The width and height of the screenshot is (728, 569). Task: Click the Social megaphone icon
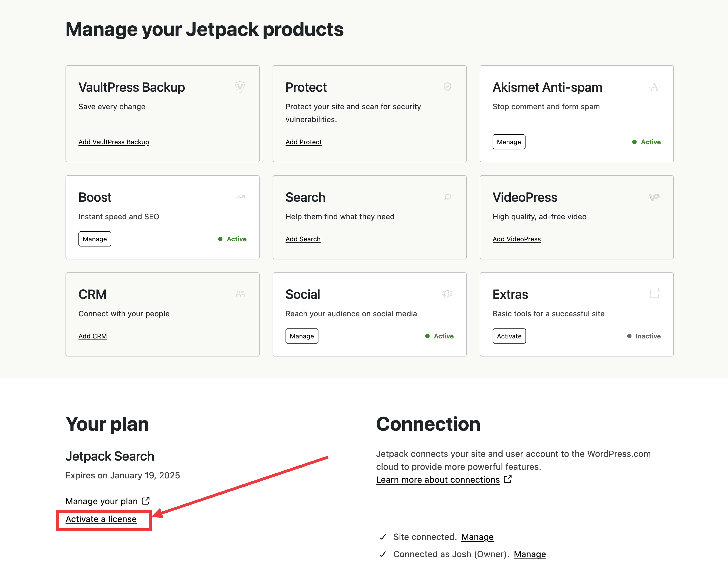tap(447, 294)
